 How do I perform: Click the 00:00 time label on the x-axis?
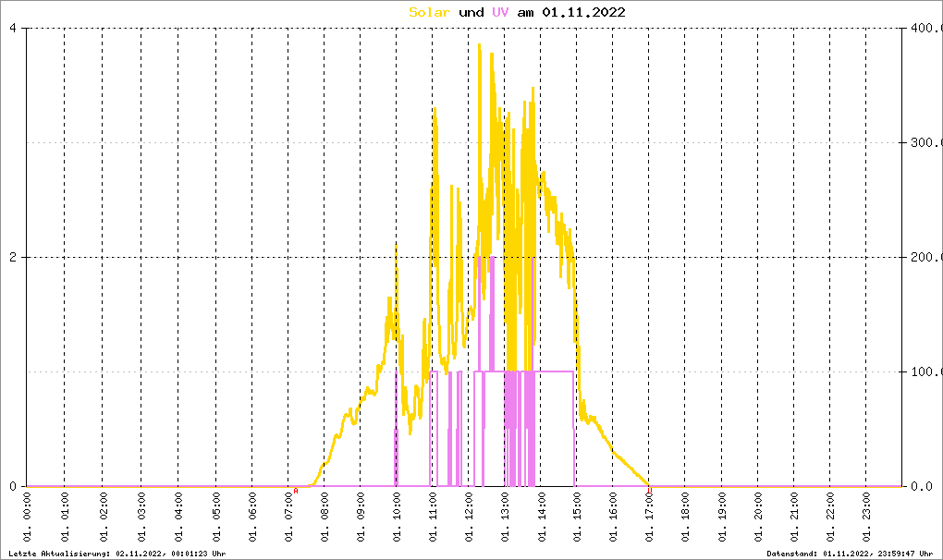tap(29, 517)
